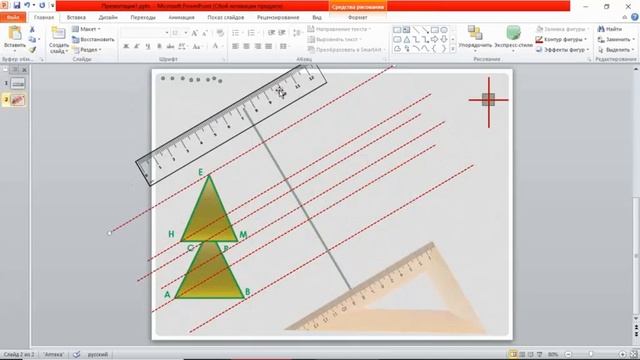Select the line shape in shapes gallery
The image size is (640, 360).
(x=416, y=30)
